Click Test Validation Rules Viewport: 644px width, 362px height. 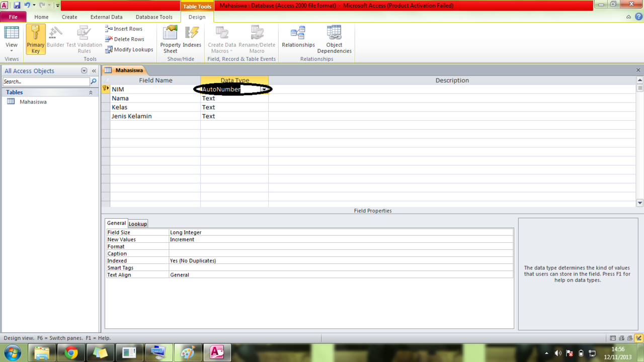click(x=84, y=39)
